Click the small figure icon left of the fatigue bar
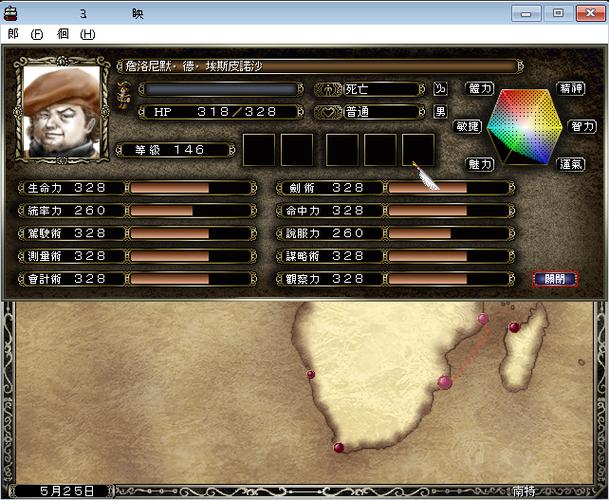The image size is (609, 500). [124, 95]
